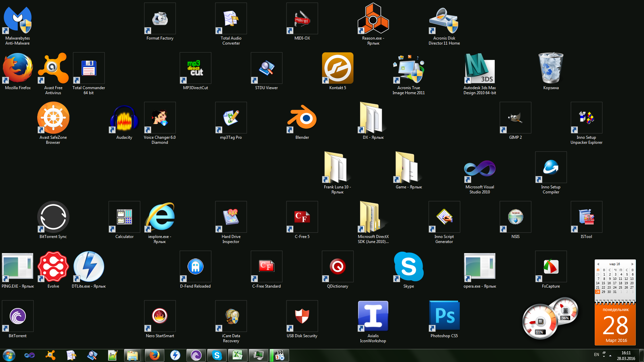Image resolution: width=644 pixels, height=362 pixels.
Task: Open the PING.EXE shortcut
Action: pos(18,267)
